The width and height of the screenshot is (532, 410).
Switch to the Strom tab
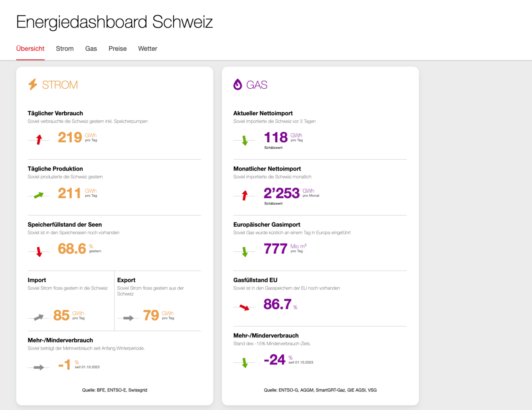tap(64, 48)
